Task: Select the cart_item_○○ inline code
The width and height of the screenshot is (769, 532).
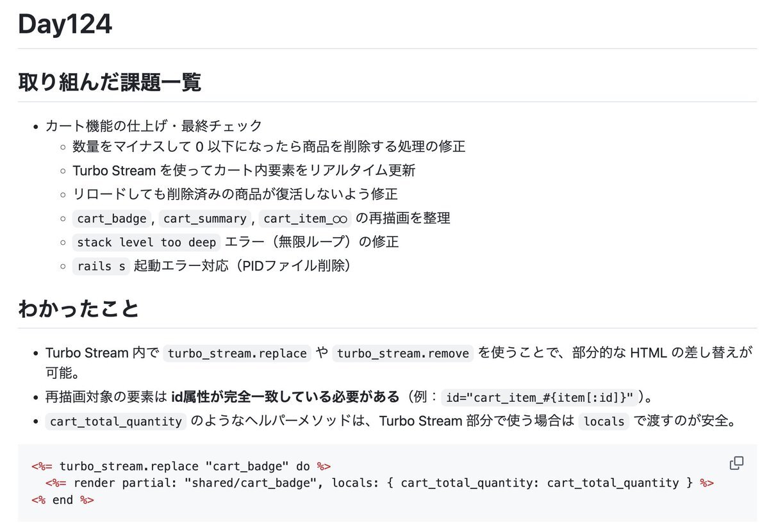Action: (305, 219)
